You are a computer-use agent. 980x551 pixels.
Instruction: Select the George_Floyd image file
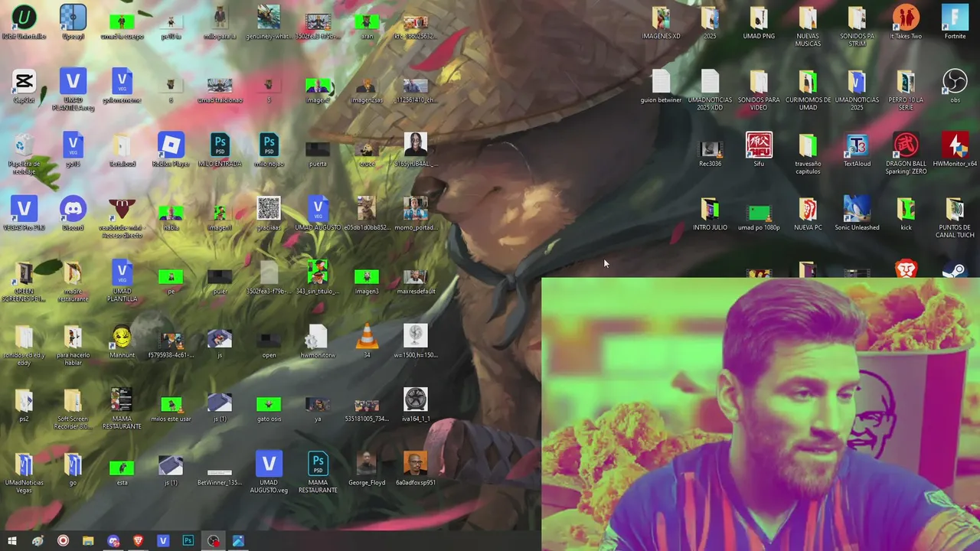click(367, 469)
